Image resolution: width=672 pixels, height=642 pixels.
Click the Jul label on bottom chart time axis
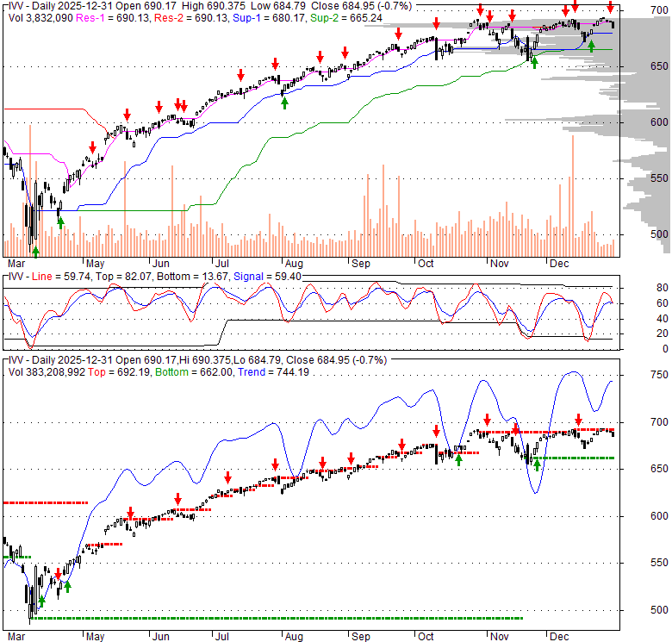[222, 637]
